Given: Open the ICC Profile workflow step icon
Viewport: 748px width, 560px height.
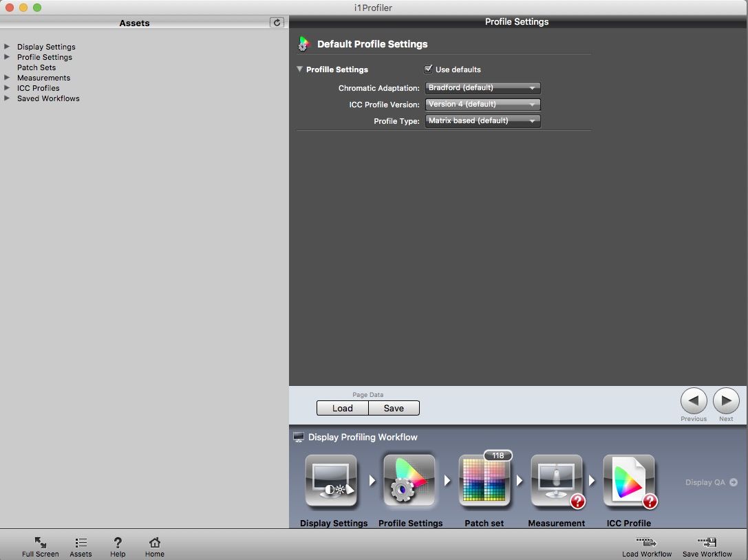Looking at the screenshot, I should point(629,480).
